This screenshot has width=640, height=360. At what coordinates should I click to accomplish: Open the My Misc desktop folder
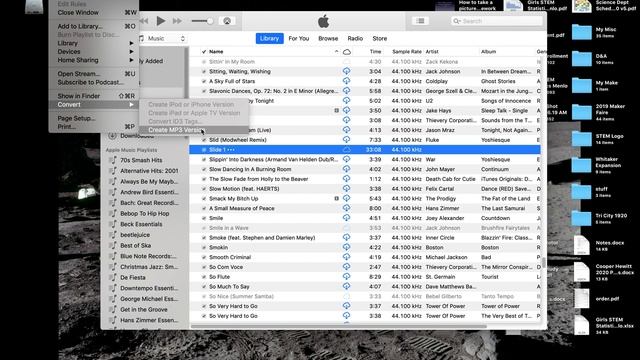pos(582,32)
